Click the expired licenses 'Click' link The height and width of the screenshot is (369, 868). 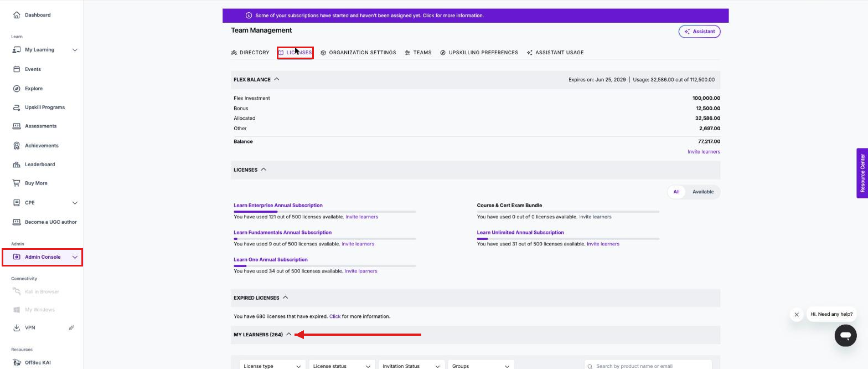pos(335,317)
